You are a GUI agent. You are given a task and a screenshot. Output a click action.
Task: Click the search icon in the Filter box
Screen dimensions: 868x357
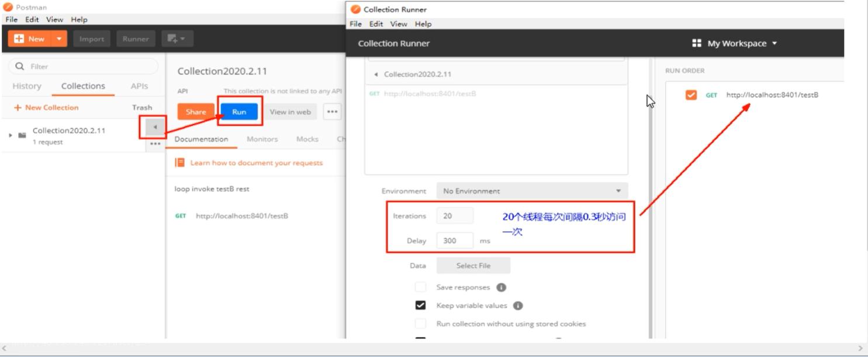(x=20, y=66)
